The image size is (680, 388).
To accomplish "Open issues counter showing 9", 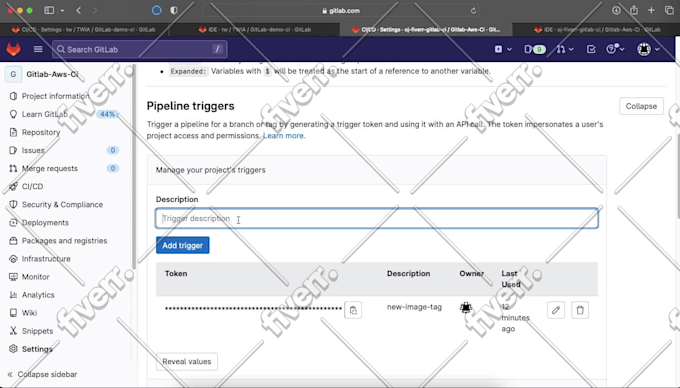I will tap(535, 49).
